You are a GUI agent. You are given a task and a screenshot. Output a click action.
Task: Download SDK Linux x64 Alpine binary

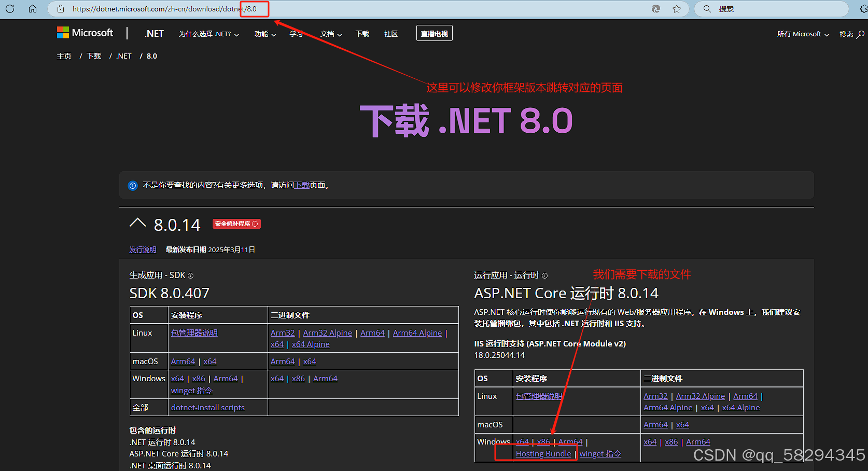(x=311, y=344)
